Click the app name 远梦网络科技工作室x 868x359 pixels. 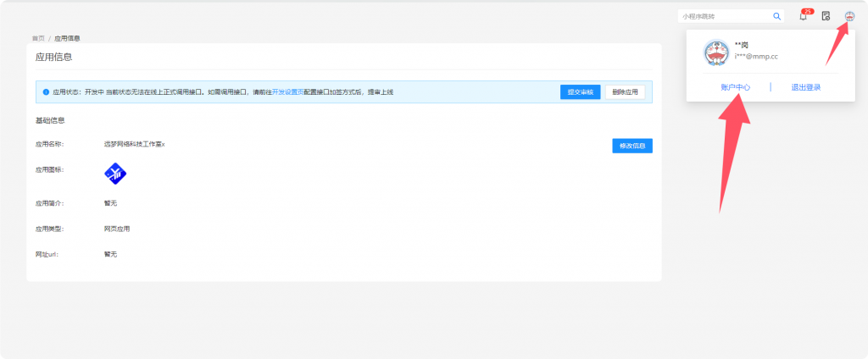134,145
